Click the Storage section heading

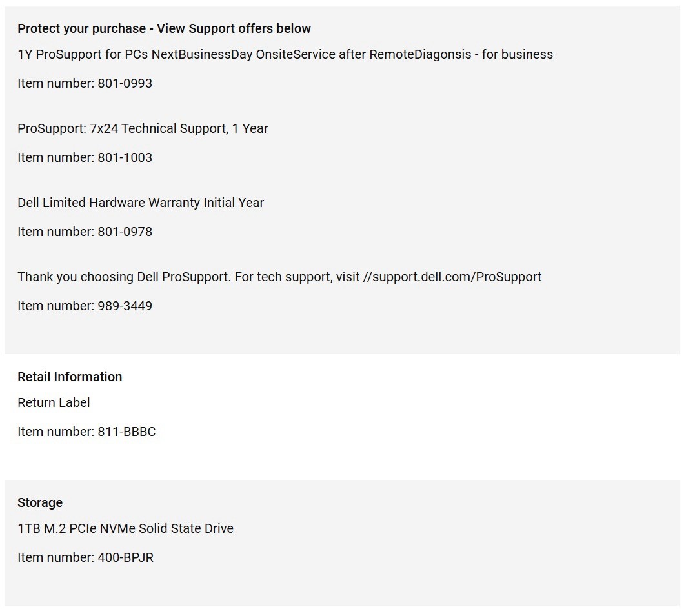[x=40, y=503]
